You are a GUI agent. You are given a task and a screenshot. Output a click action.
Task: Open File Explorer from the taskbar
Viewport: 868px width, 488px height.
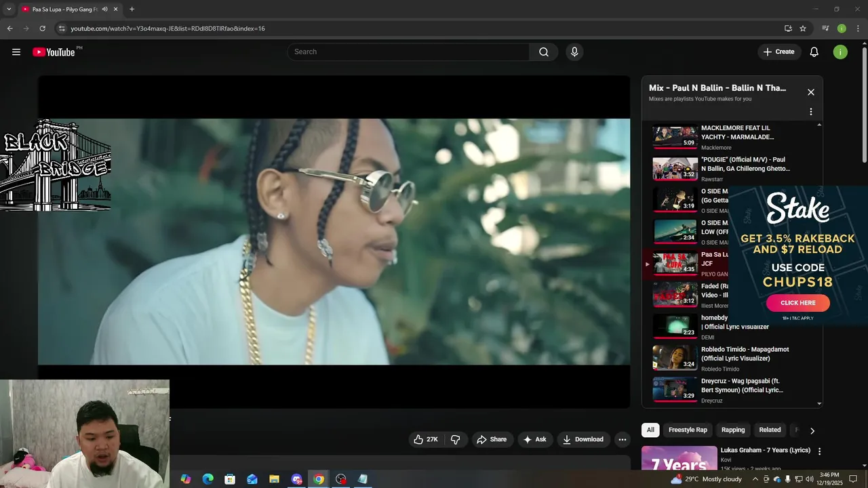click(274, 479)
